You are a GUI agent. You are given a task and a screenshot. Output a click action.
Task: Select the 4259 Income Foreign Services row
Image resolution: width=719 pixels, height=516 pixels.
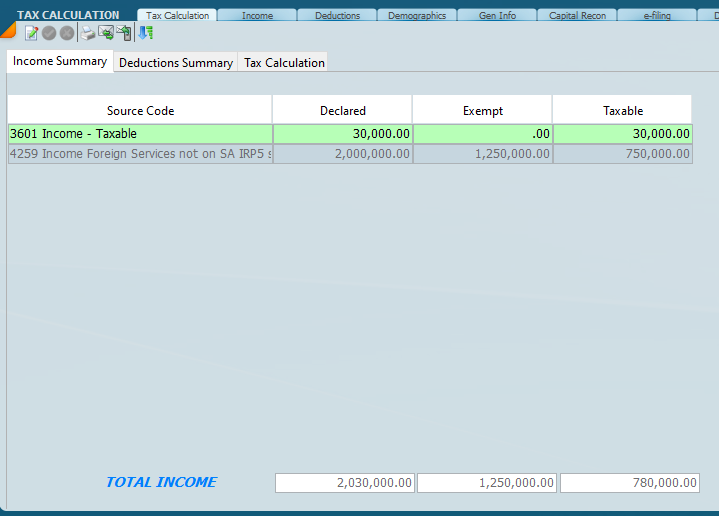click(140, 154)
